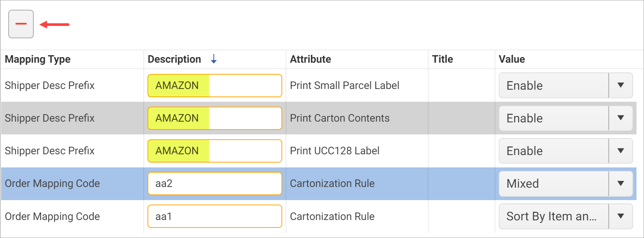Open the Enable dropdown for Print Carton Contents
The width and height of the screenshot is (644, 238).
620,118
